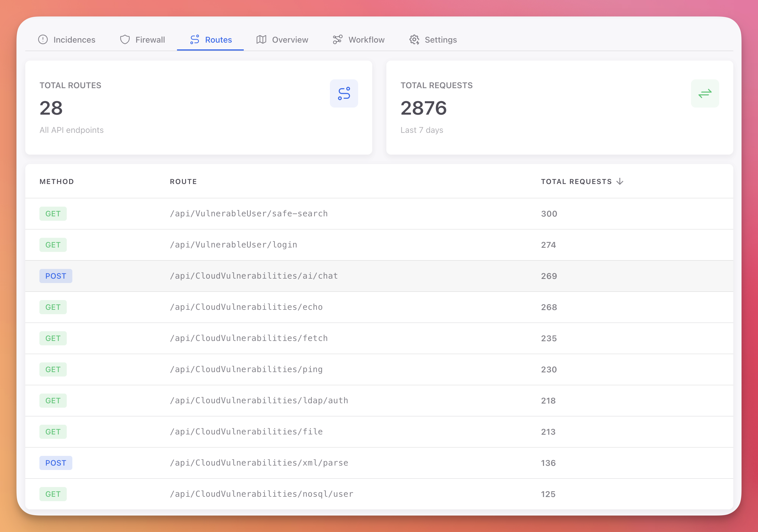
Task: Click the Total Requests count 2876
Action: (x=424, y=108)
